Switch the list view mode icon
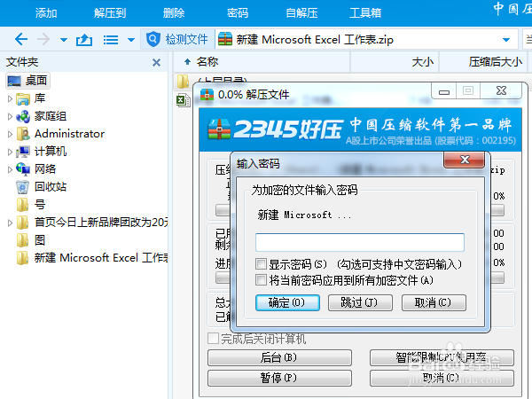This screenshot has width=532, height=399. click(111, 40)
